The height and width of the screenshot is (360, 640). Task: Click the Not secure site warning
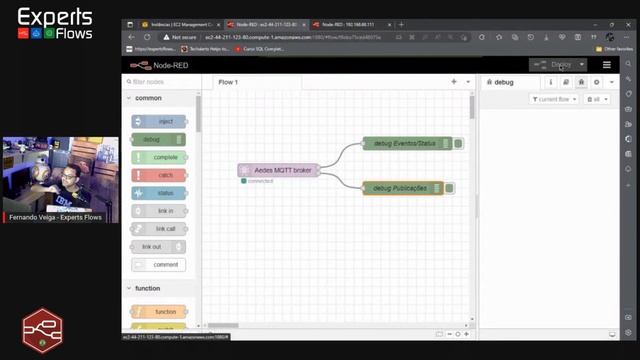pos(180,37)
